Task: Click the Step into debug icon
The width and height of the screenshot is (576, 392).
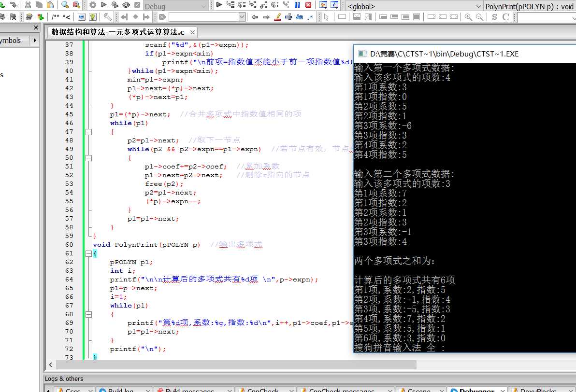Action: (x=252, y=5)
